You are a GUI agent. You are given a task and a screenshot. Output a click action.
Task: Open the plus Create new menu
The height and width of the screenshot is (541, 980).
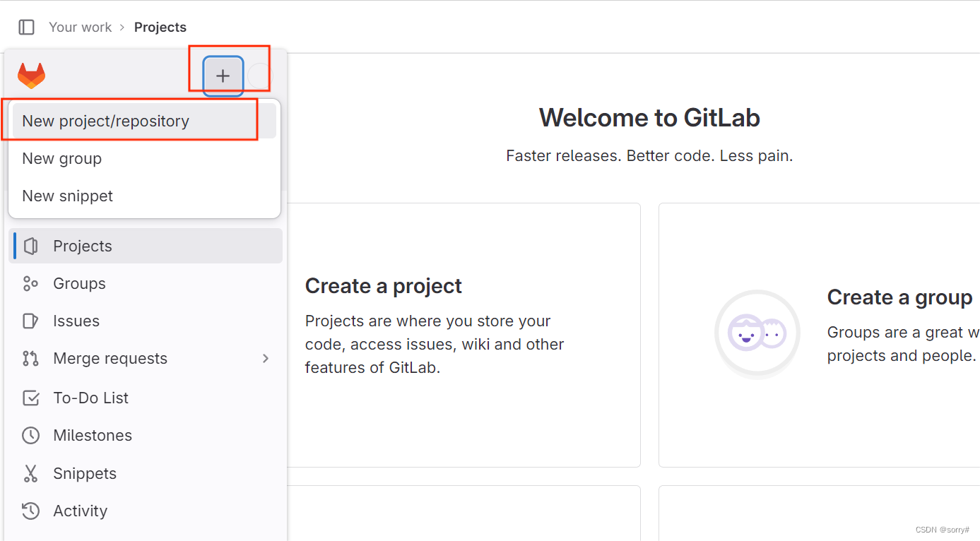pyautogui.click(x=223, y=76)
